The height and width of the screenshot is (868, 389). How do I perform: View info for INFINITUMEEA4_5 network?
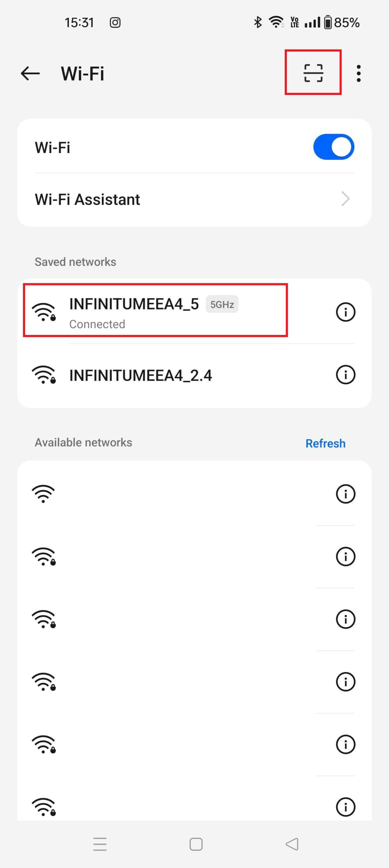point(345,312)
